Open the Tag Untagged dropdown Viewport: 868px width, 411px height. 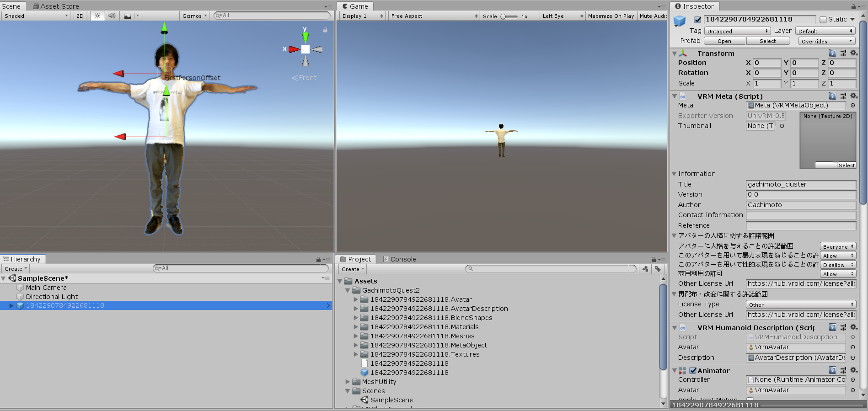737,31
